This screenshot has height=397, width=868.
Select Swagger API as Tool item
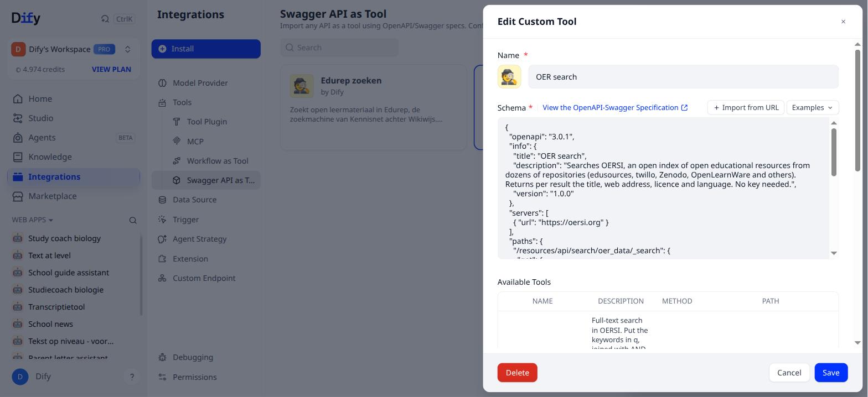tap(206, 180)
